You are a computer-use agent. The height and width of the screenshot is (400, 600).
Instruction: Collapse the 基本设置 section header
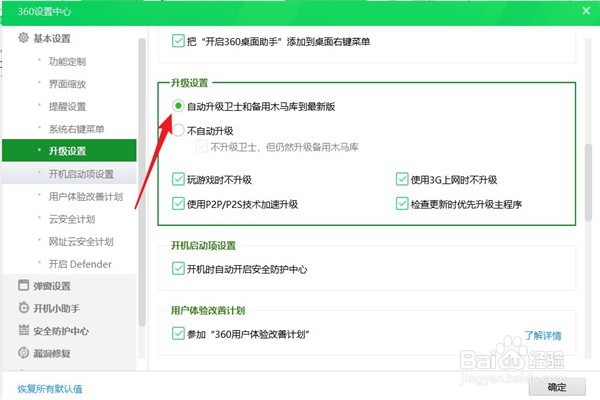coord(52,38)
